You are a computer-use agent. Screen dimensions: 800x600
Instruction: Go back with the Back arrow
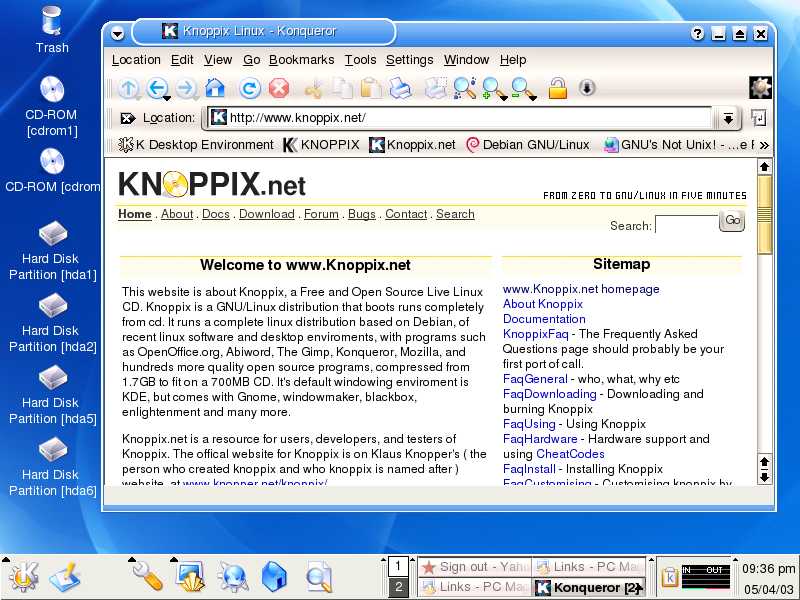point(156,88)
